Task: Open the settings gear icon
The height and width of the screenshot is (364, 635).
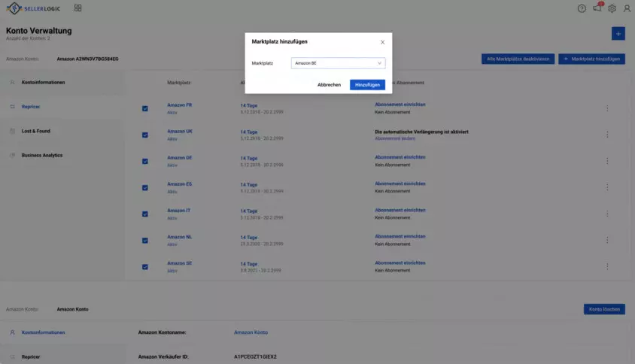Action: pyautogui.click(x=612, y=8)
